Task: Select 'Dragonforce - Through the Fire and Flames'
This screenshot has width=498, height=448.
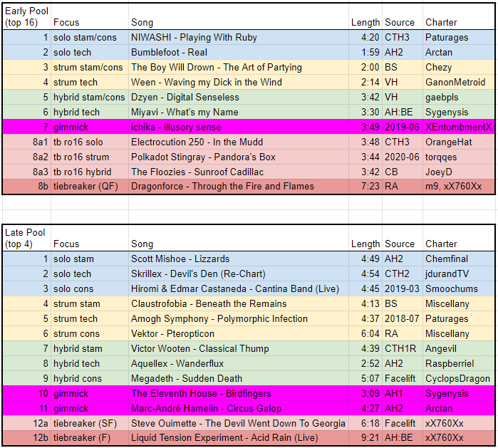Action: [x=239, y=187]
